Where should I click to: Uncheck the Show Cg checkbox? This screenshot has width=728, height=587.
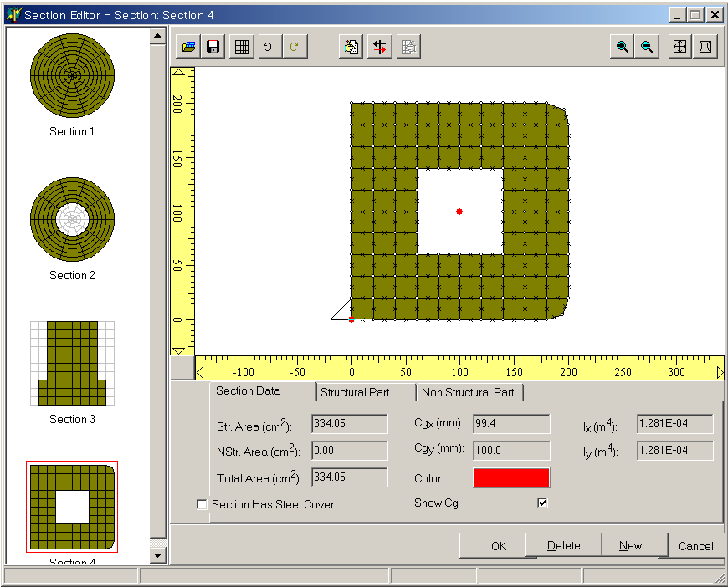tap(542, 503)
